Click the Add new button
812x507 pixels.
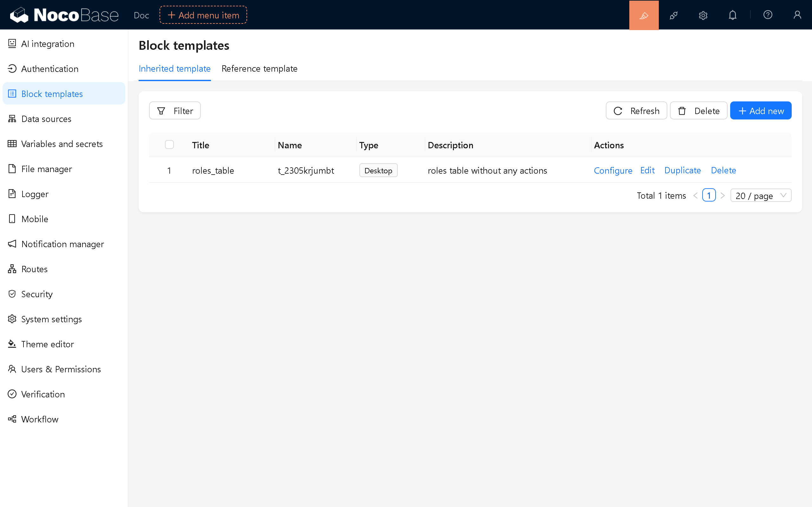tap(761, 111)
